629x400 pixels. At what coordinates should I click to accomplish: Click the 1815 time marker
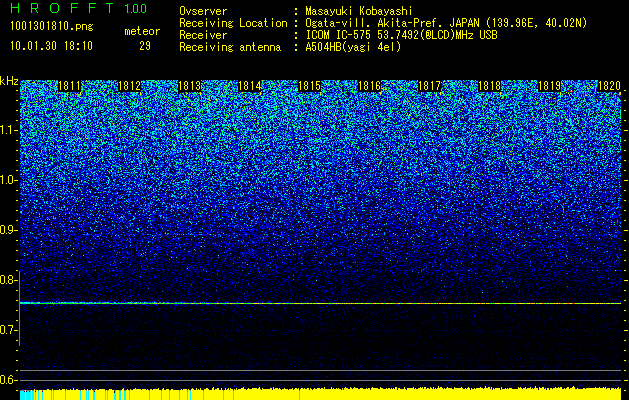[309, 86]
